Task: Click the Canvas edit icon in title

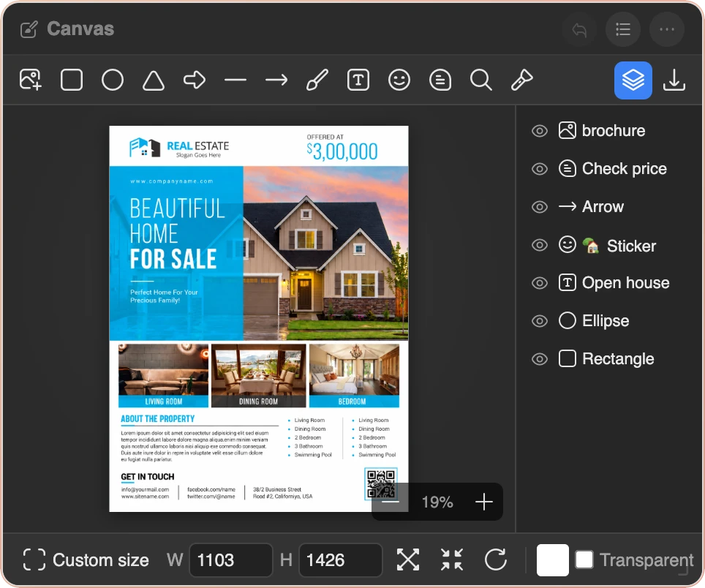Action: point(29,30)
